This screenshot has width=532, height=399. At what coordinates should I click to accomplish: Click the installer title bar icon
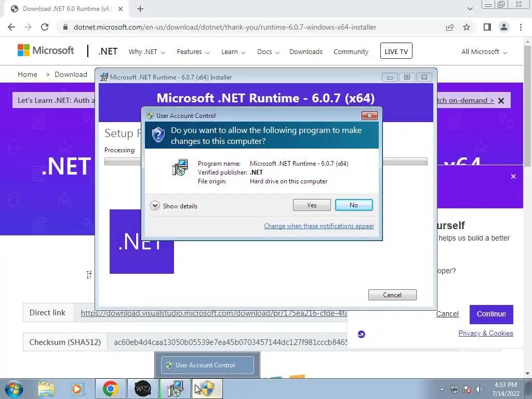click(x=104, y=77)
